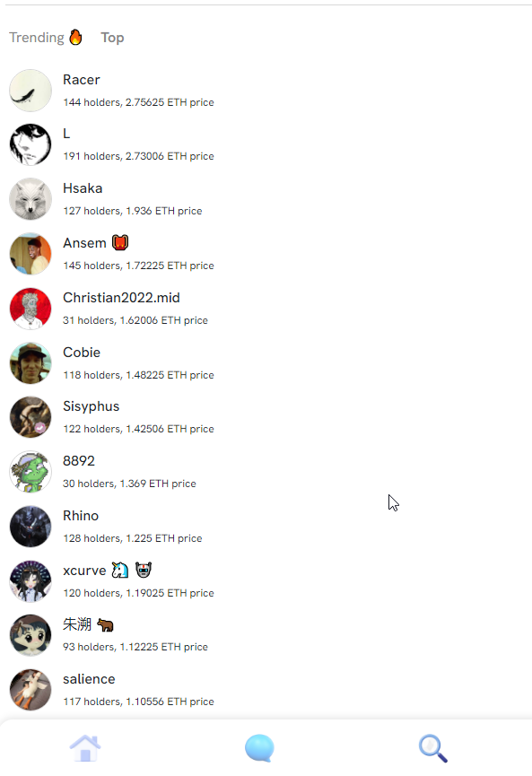This screenshot has height=776, width=532.
Task: Open Ansem's profile picture
Action: [31, 254]
